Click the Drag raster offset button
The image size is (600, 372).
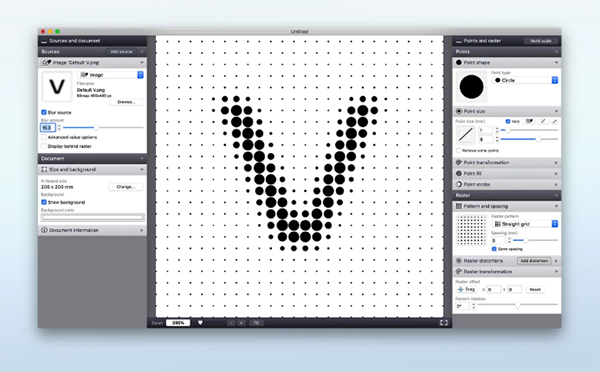point(467,290)
